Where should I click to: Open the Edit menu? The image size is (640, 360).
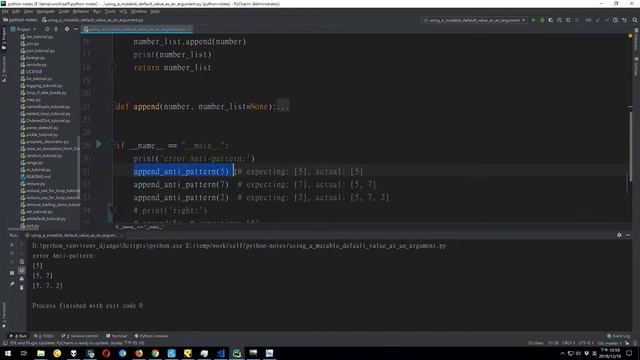(x=16, y=11)
